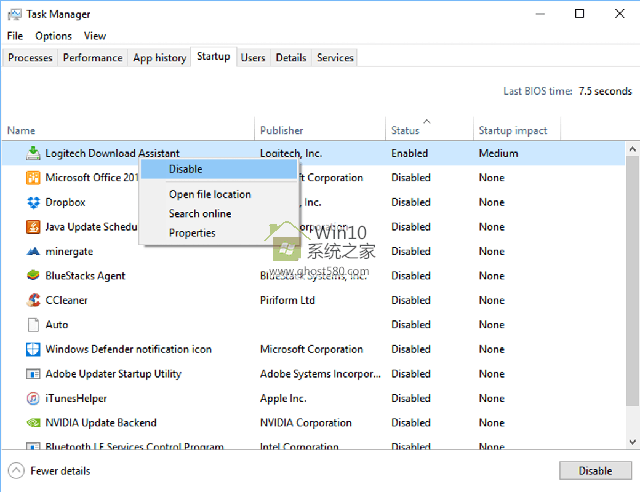This screenshot has width=640, height=492.
Task: Close the Task Manager window
Action: tap(620, 14)
